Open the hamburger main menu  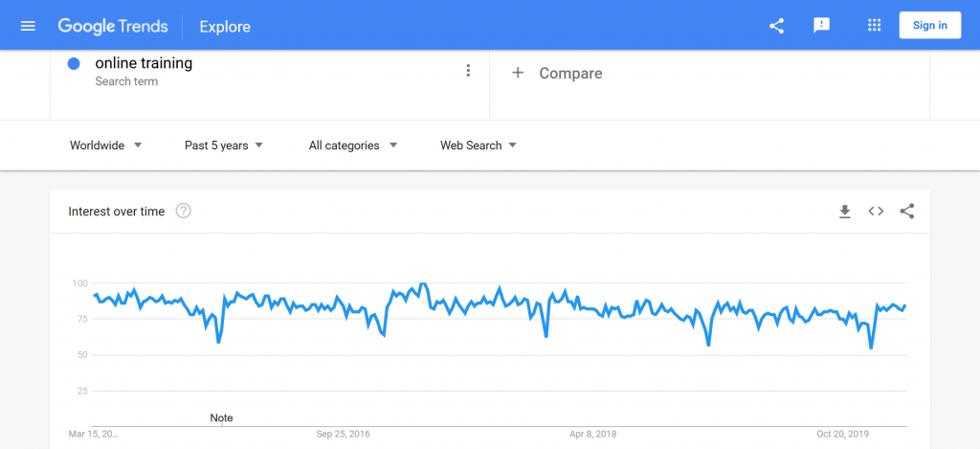[28, 26]
